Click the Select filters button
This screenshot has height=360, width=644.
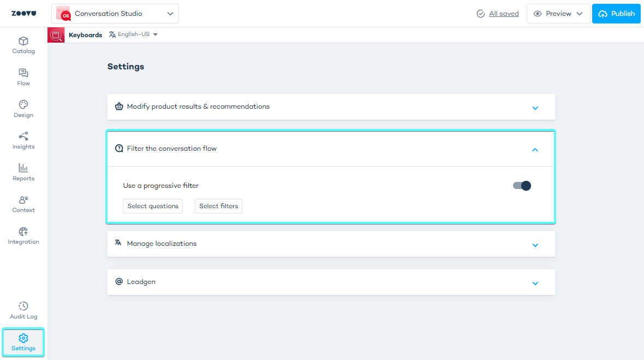pos(218,206)
